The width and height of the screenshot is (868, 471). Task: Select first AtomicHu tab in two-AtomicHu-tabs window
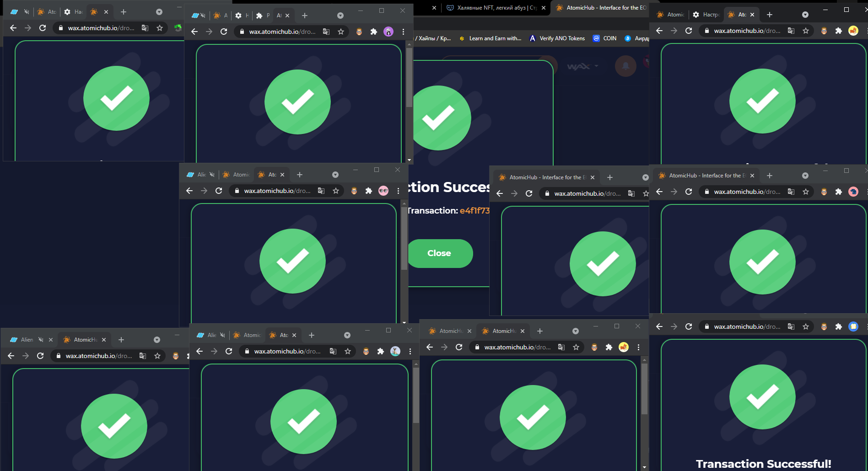450,331
